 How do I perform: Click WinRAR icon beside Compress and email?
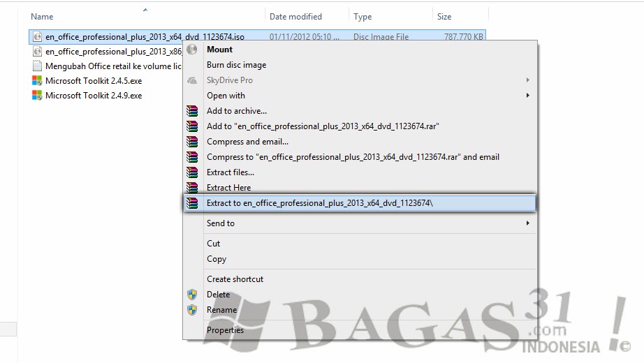(192, 142)
